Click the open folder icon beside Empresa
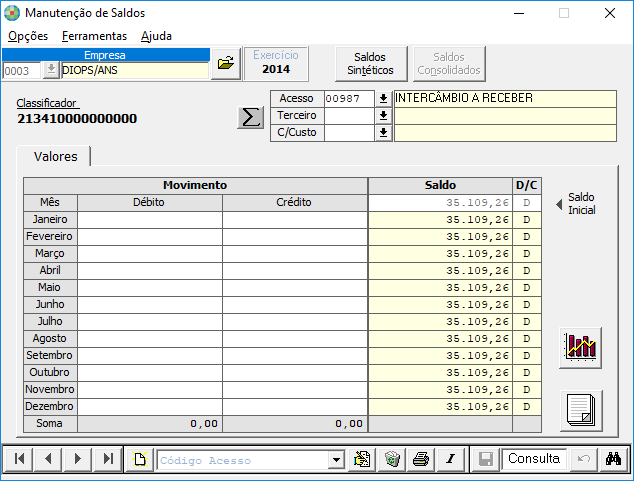The height and width of the screenshot is (481, 634). point(226,63)
